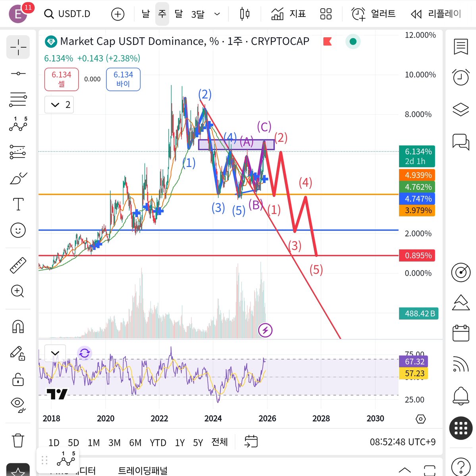This screenshot has width=476, height=476.
Task: Set range to 5Y
Action: tap(198, 442)
